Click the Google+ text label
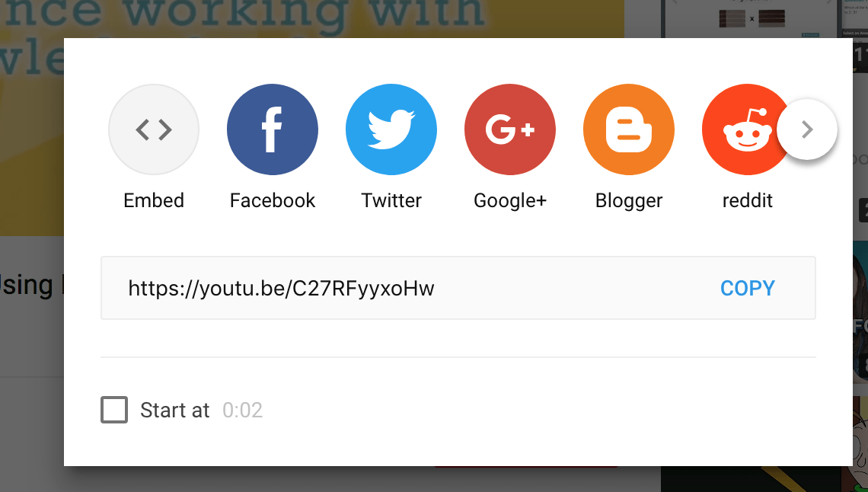 point(510,200)
